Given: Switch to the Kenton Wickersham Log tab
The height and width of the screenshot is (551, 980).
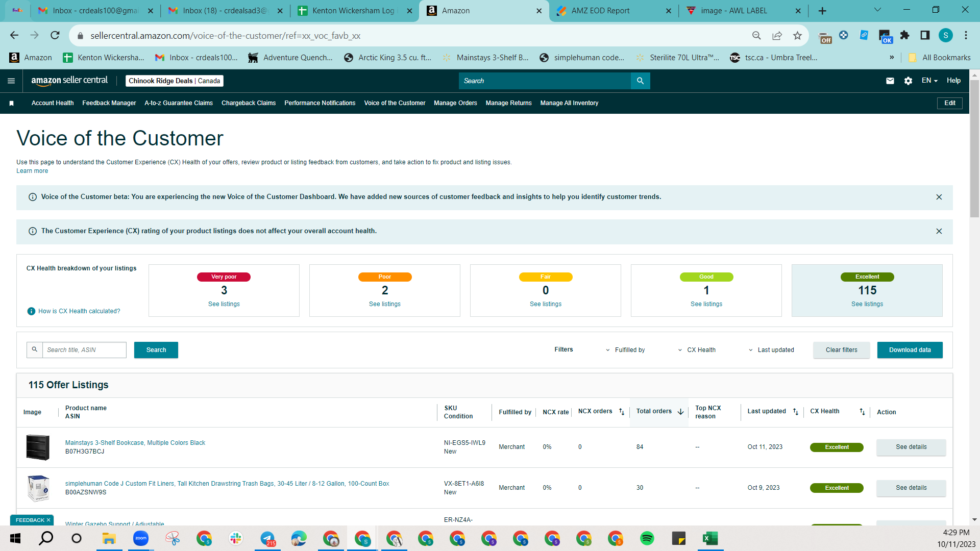Looking at the screenshot, I should tap(355, 11).
